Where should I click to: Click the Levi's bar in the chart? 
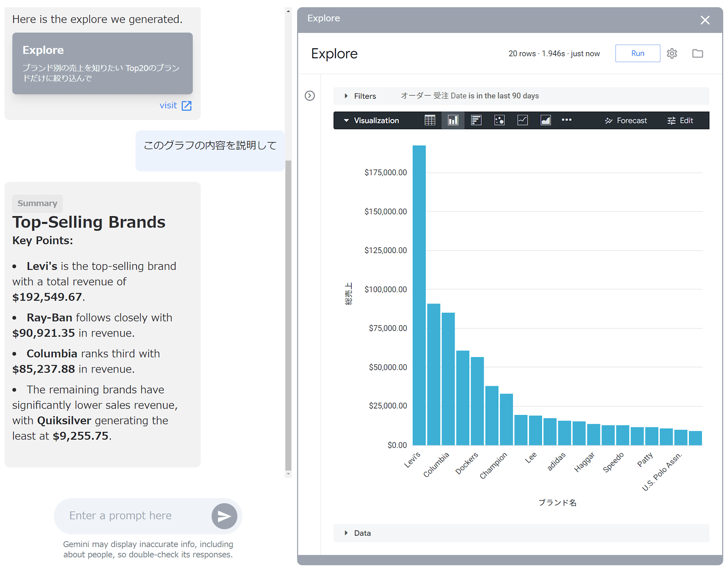[419, 295]
